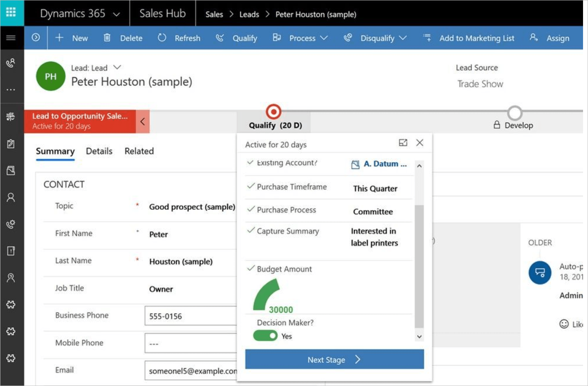Screen dimensions: 588x386
Task: Open the competitors person sidebar icon
Action: point(11,278)
